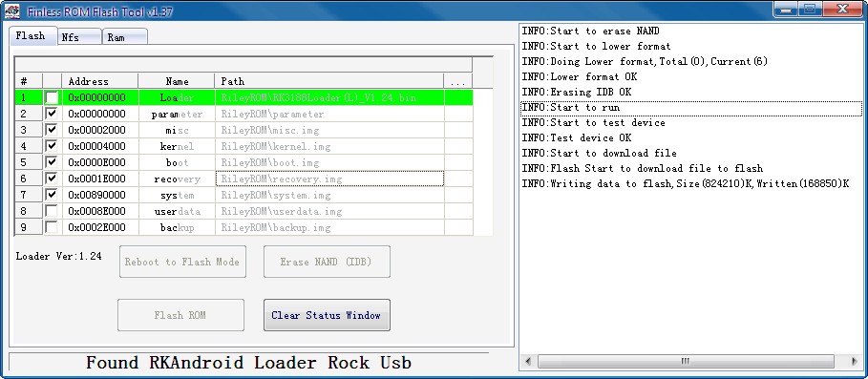Image resolution: width=868 pixels, height=379 pixels.
Task: Toggle the Loader row checkbox
Action: pyautogui.click(x=52, y=98)
